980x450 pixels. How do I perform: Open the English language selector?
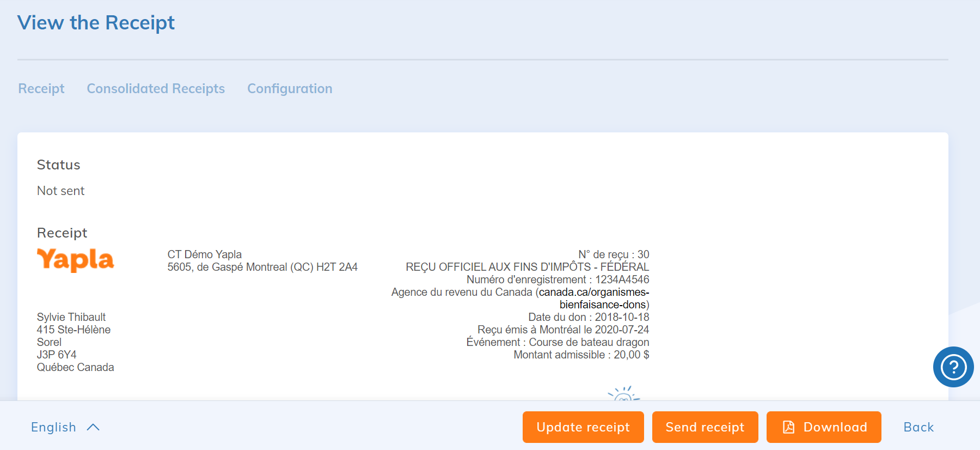[53, 427]
